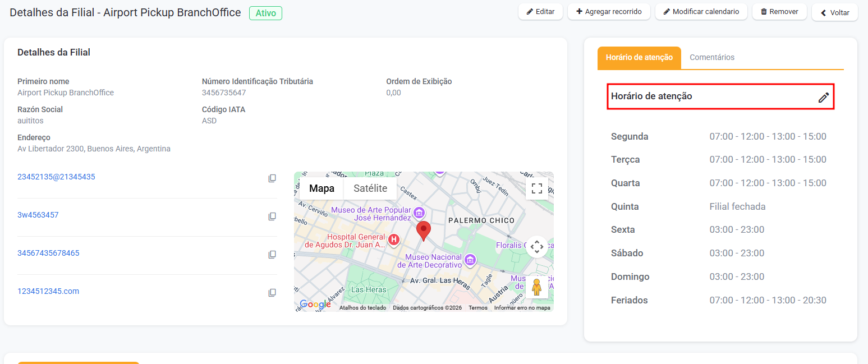Select the Horário de atenção tab
The image size is (868, 364).
point(639,58)
